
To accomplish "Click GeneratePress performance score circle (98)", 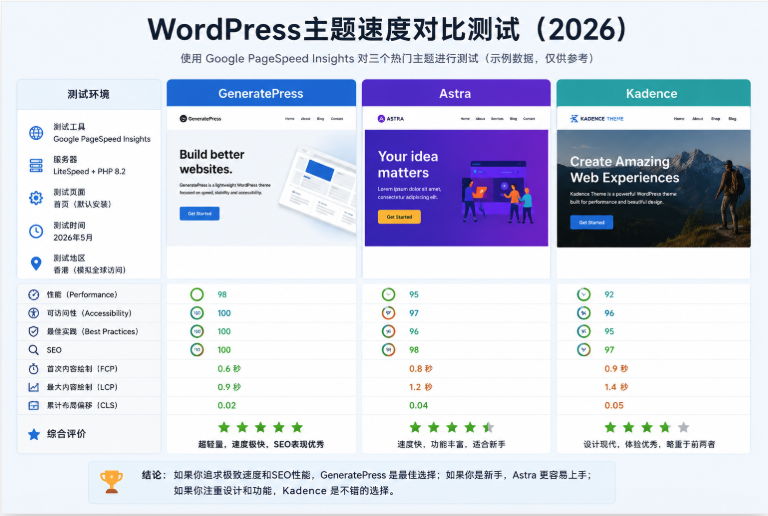I will click(x=197, y=294).
